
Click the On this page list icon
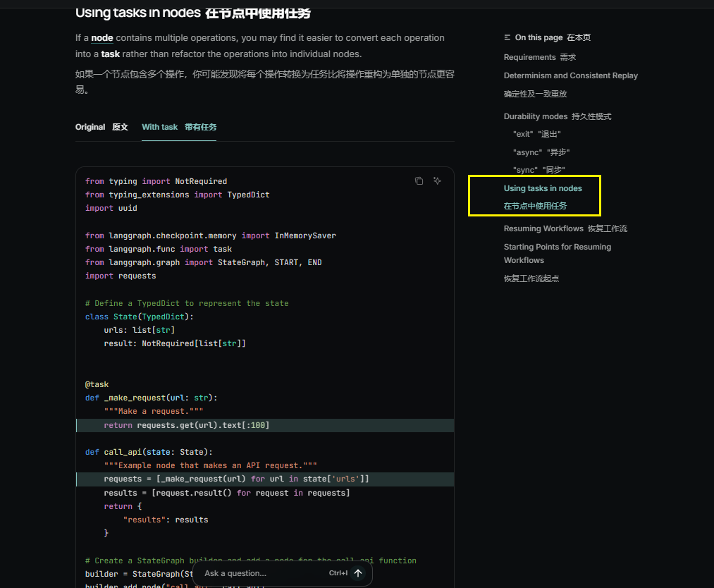pyautogui.click(x=507, y=37)
